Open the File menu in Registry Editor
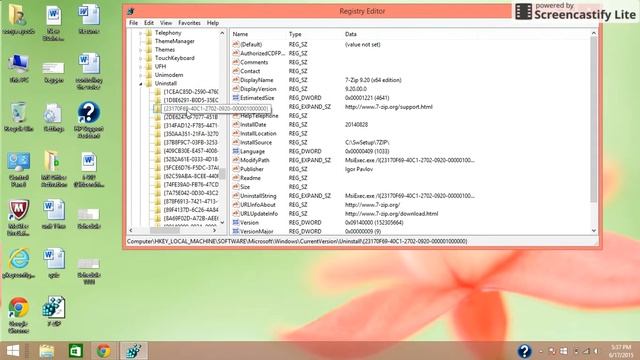 133,23
